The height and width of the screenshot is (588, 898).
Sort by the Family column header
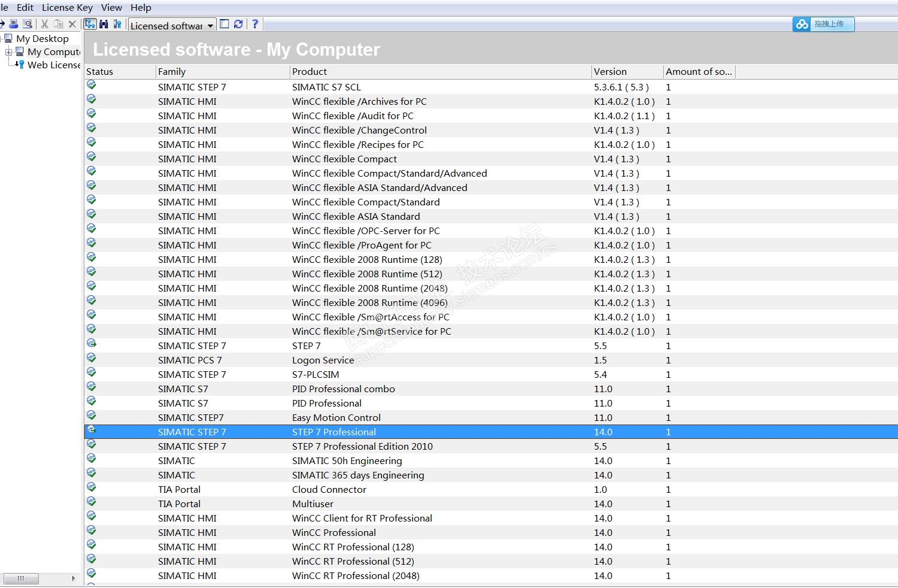(223, 71)
